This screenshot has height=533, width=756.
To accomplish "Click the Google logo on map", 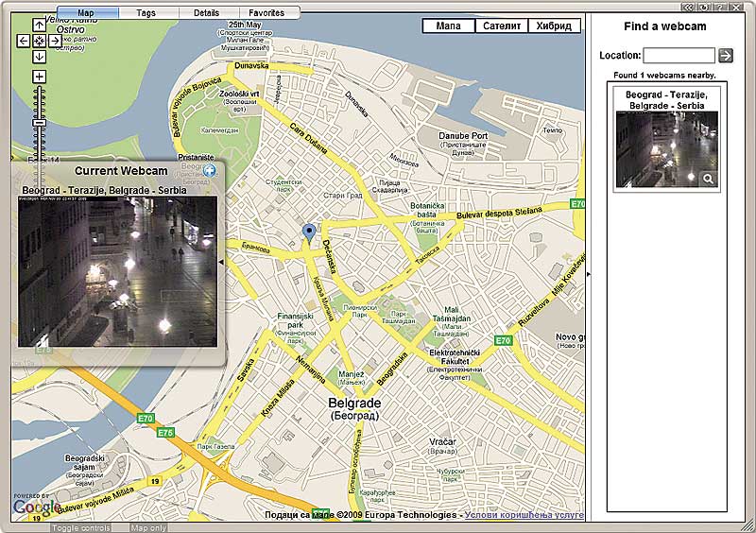I will [37, 507].
